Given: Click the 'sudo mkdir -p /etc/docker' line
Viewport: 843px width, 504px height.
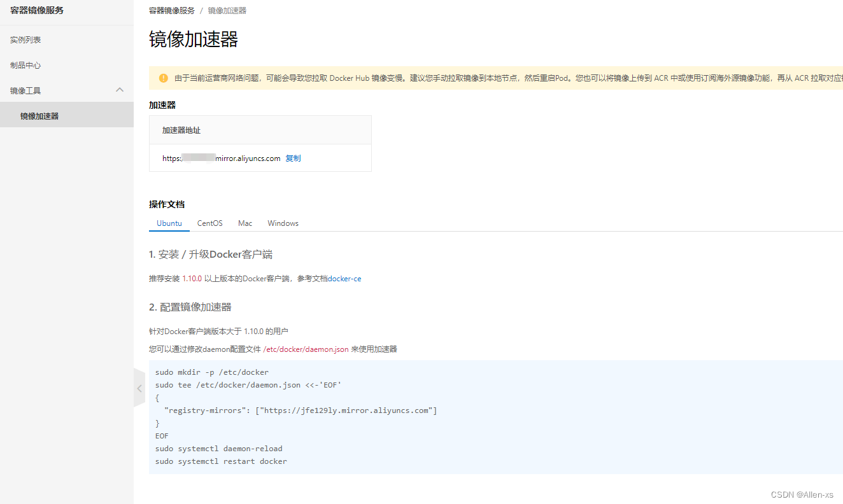Looking at the screenshot, I should click(212, 372).
